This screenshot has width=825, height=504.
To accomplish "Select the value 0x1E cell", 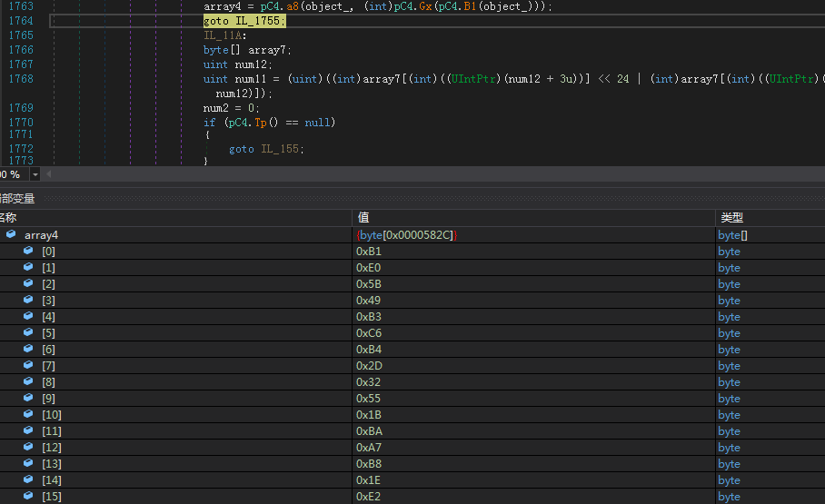I will 533,479.
